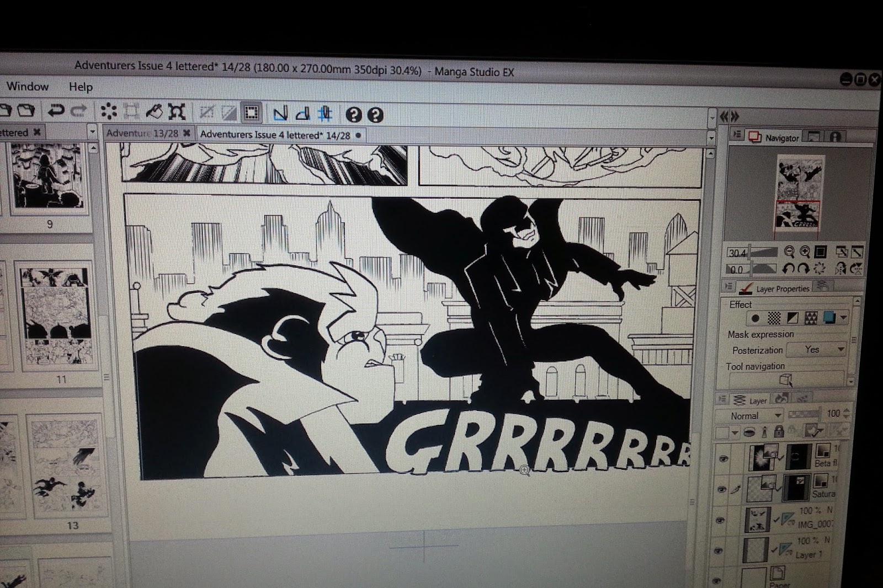
Task: Click Navigator rotate left arrow icon
Action: [x=789, y=269]
